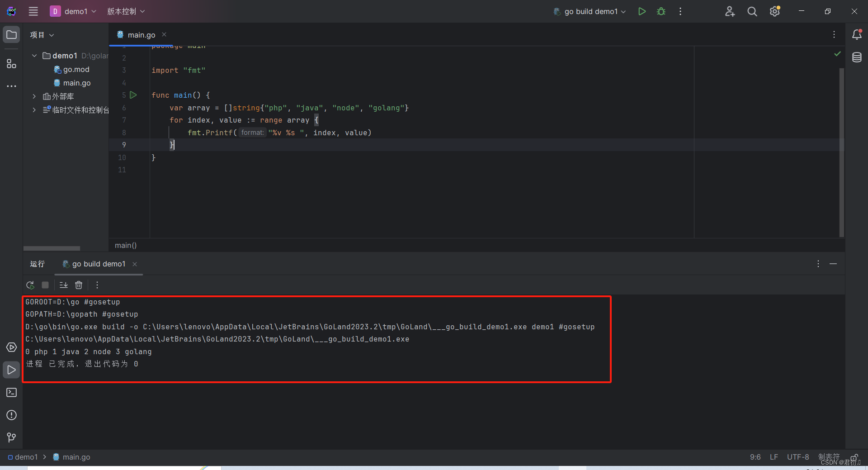Click the run gutter icon beside func main
This screenshot has width=868, height=470.
pyautogui.click(x=133, y=95)
